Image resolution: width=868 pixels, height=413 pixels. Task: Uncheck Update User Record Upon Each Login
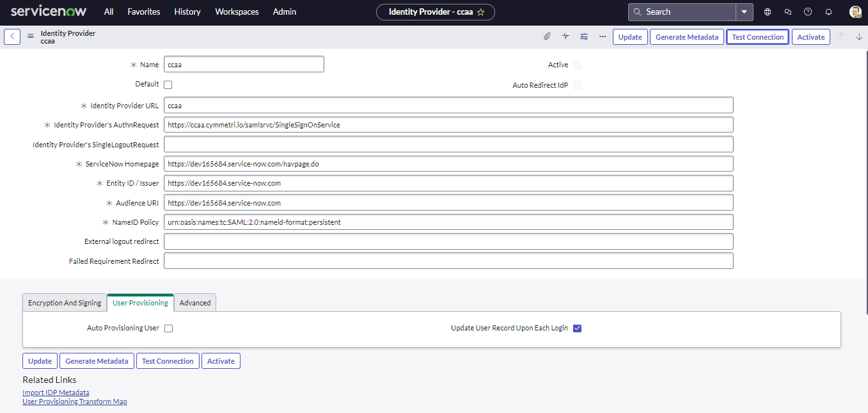coord(578,328)
